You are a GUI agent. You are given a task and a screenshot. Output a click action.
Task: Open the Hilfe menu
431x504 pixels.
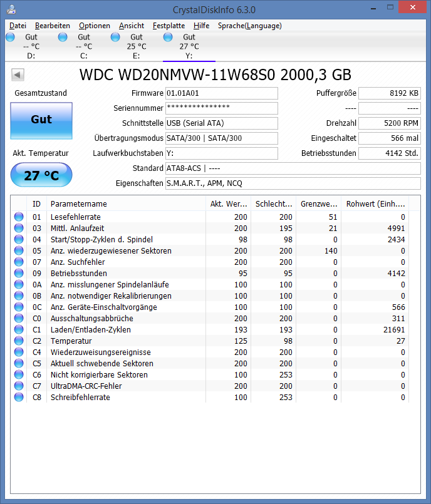tap(201, 26)
